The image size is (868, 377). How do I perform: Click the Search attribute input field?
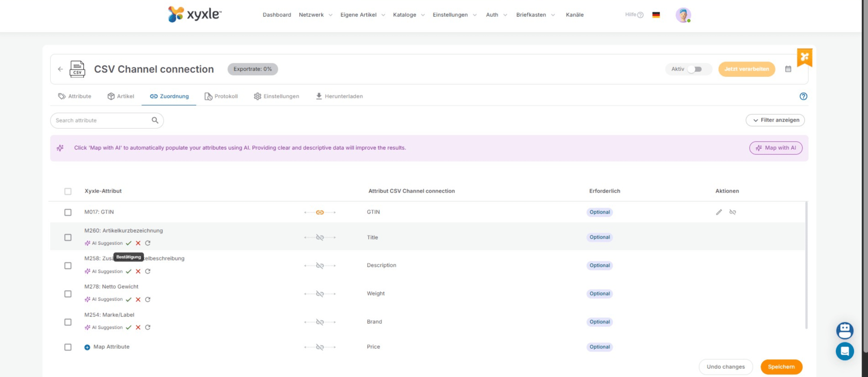coord(101,121)
